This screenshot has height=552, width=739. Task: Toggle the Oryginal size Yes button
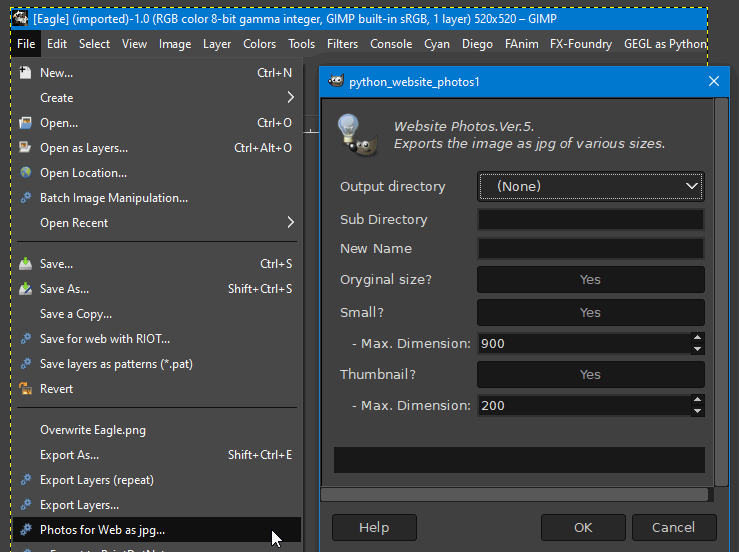[591, 280]
